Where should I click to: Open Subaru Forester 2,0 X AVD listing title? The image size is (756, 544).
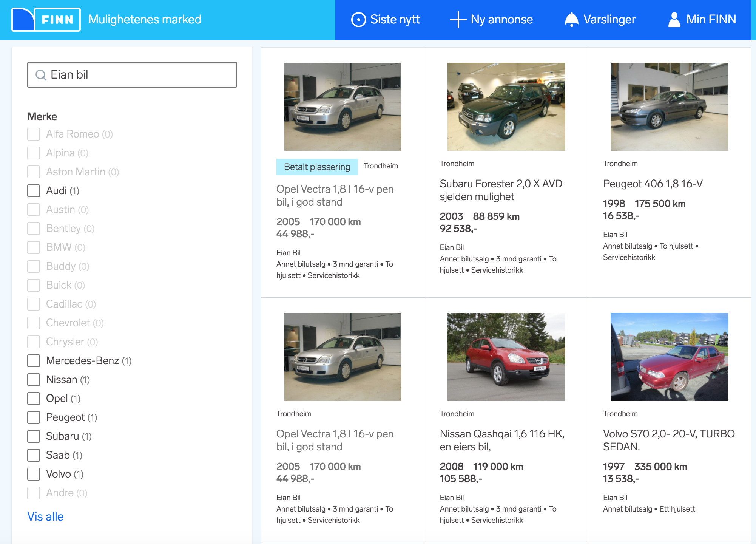[x=501, y=190]
